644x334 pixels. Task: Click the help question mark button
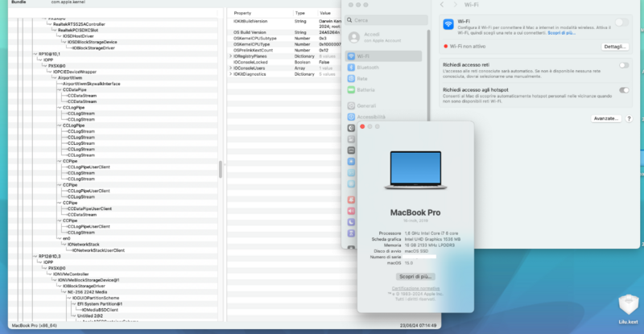628,118
